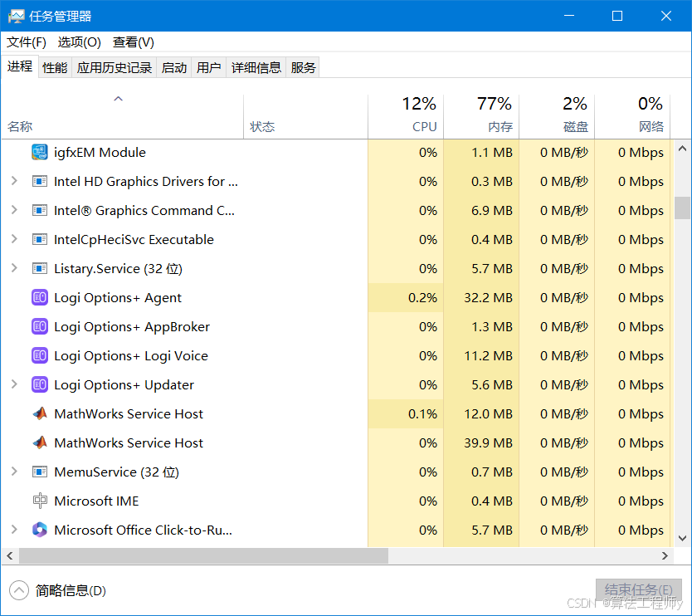692x616 pixels.
Task: Click the horizontal scrollbar right arrow
Action: (665, 556)
